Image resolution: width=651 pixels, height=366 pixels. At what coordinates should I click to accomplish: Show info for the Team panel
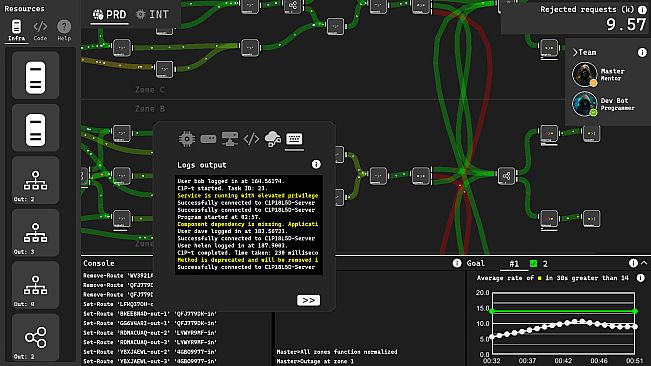coord(642,52)
